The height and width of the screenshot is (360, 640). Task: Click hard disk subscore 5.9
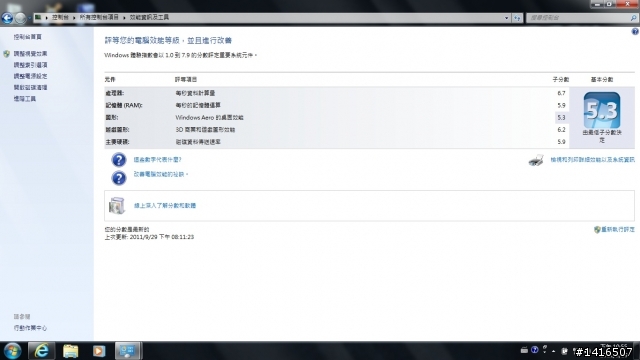click(x=561, y=142)
